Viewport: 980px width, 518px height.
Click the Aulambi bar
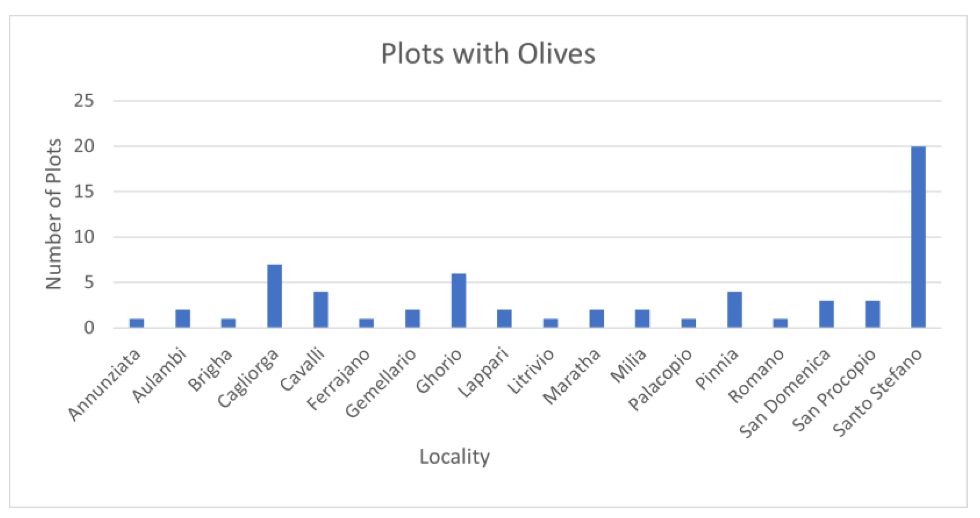point(182,319)
